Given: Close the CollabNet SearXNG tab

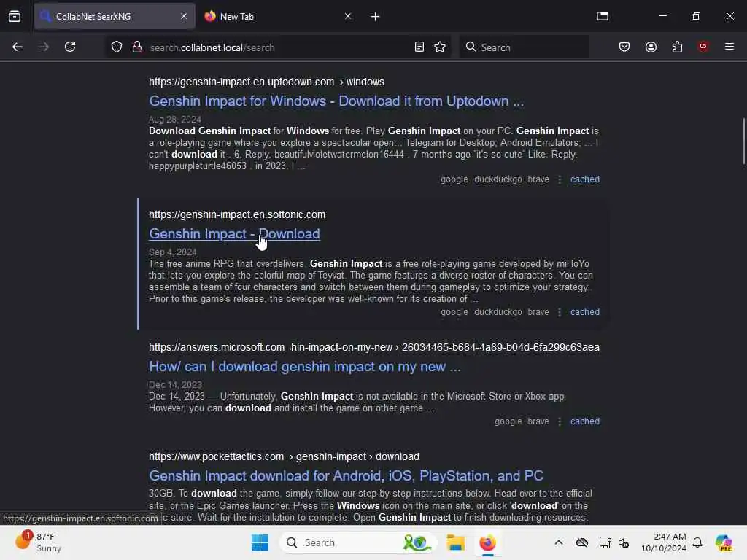Looking at the screenshot, I should (x=183, y=16).
